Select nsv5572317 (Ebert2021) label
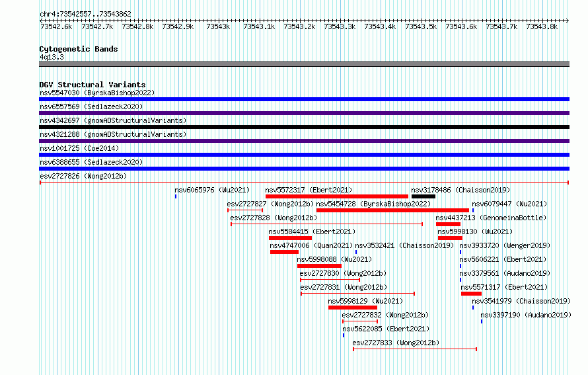This screenshot has width=588, height=375. tap(309, 190)
